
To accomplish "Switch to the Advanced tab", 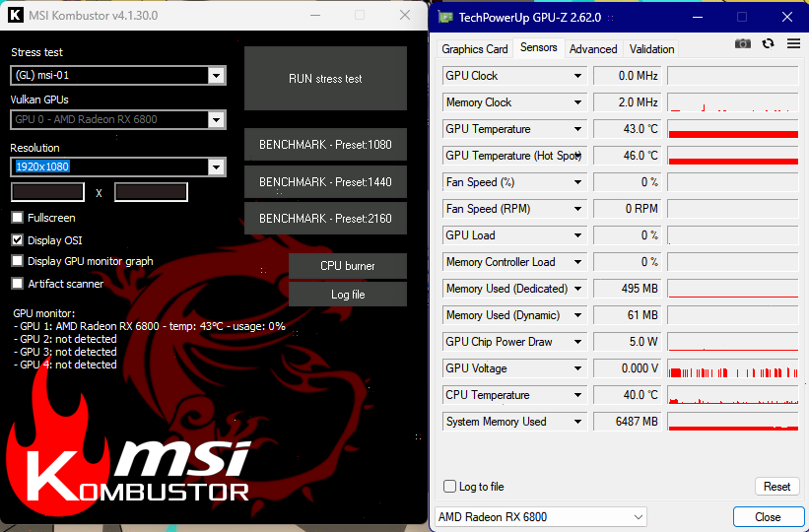I will [593, 49].
